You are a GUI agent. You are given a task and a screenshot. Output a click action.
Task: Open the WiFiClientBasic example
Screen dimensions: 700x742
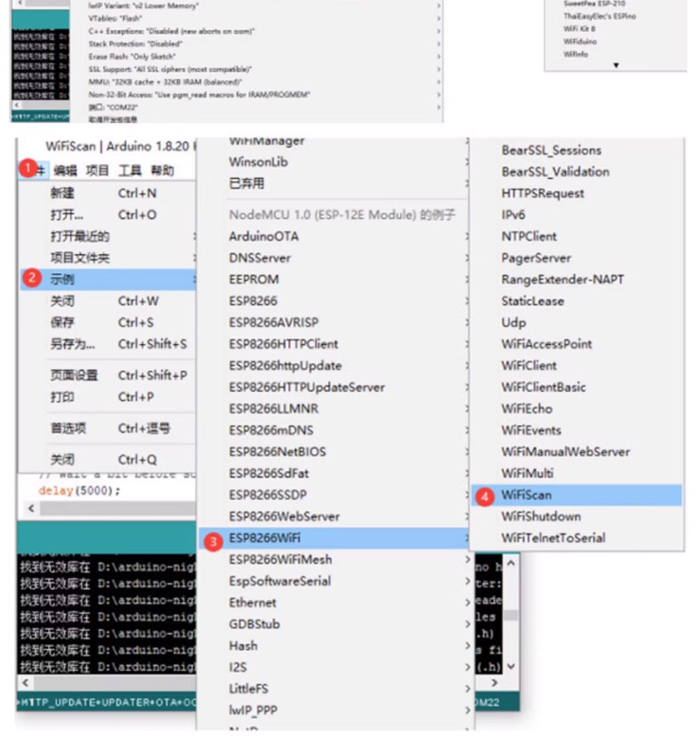click(x=577, y=387)
